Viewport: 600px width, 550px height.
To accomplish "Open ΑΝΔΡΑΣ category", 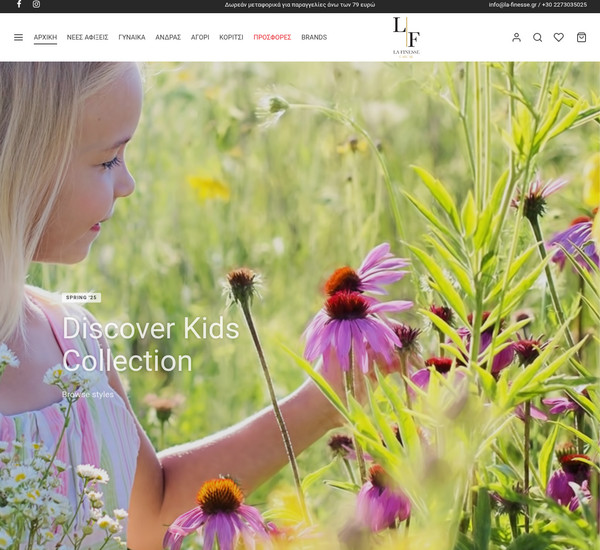I will [168, 37].
